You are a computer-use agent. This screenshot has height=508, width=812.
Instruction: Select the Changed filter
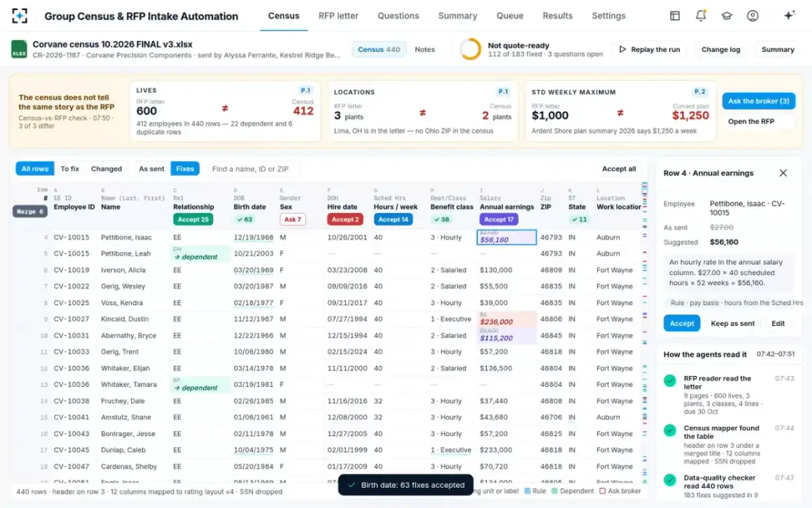(106, 169)
